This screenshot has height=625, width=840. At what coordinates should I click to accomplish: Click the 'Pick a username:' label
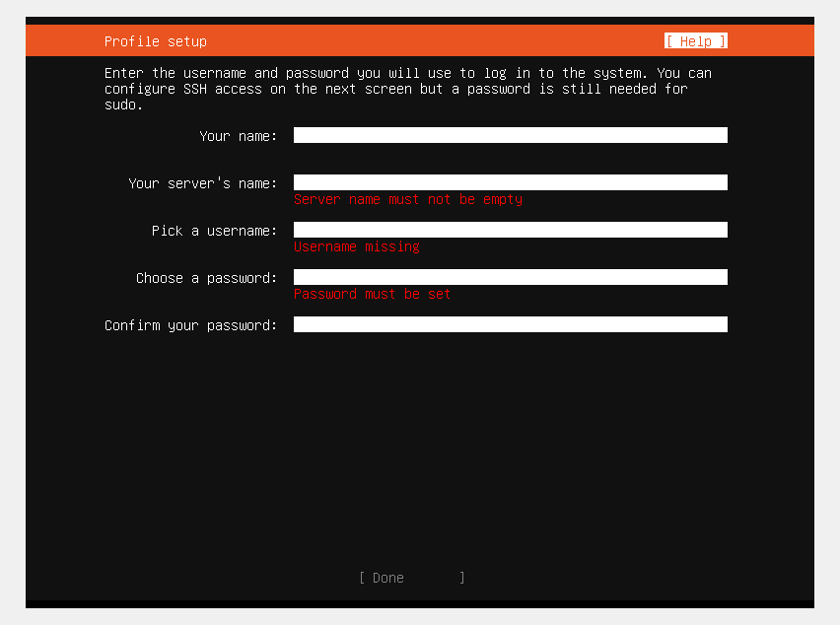(214, 231)
